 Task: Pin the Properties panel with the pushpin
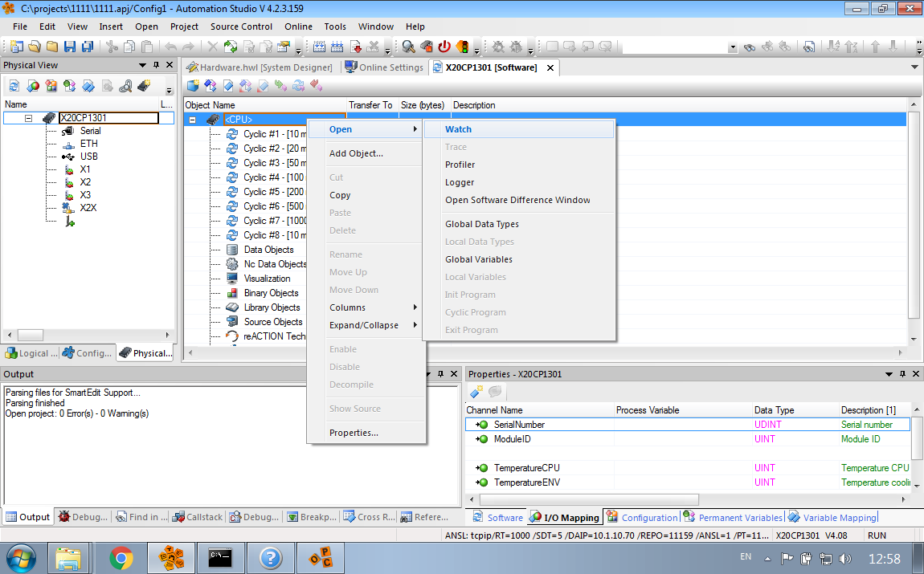(902, 374)
